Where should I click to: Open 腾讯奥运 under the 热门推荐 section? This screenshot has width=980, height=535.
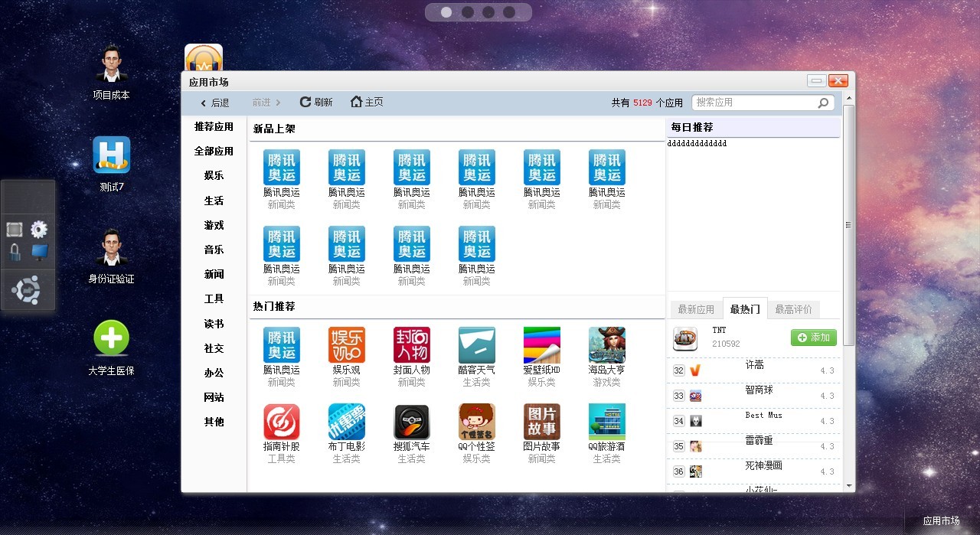(282, 345)
